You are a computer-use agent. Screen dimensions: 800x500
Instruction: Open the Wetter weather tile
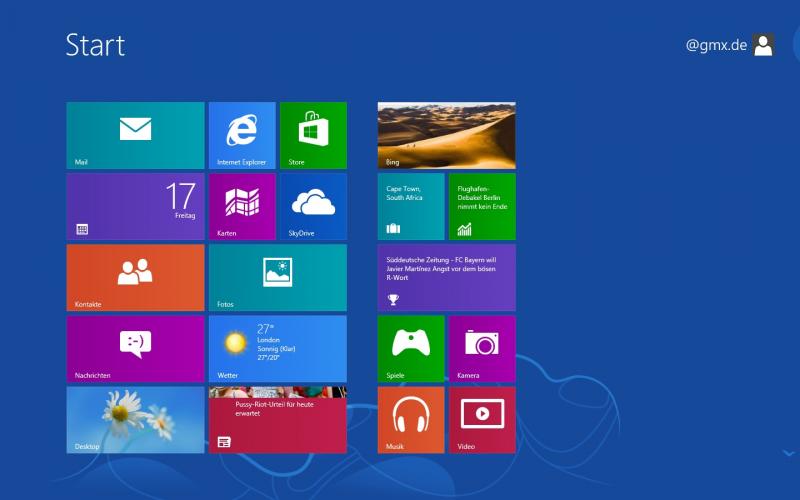coord(278,349)
